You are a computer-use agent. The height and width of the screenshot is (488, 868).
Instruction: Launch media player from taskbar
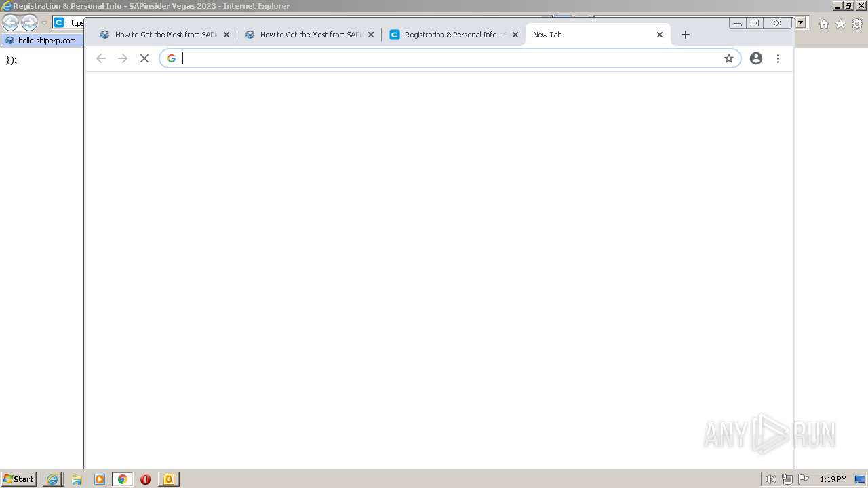(100, 479)
